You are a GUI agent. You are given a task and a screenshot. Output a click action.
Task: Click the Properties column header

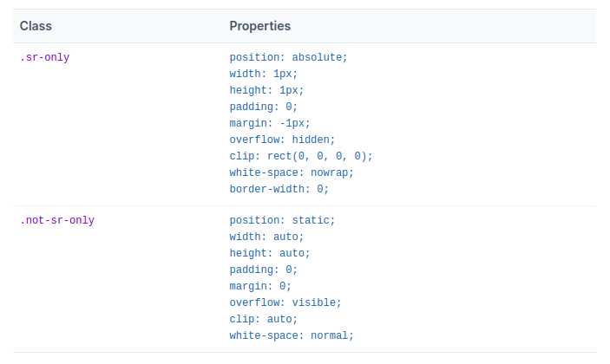click(x=259, y=26)
